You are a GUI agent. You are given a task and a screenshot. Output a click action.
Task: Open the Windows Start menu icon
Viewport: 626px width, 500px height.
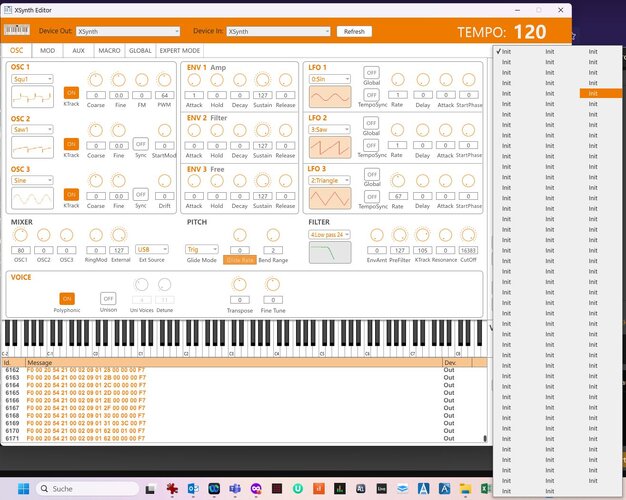coord(24,488)
